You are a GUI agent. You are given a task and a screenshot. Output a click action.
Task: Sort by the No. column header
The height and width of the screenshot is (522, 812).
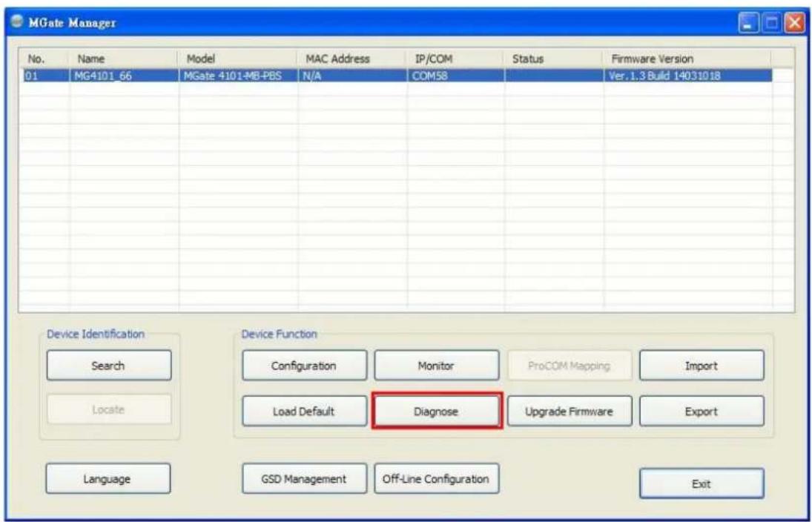tap(44, 59)
